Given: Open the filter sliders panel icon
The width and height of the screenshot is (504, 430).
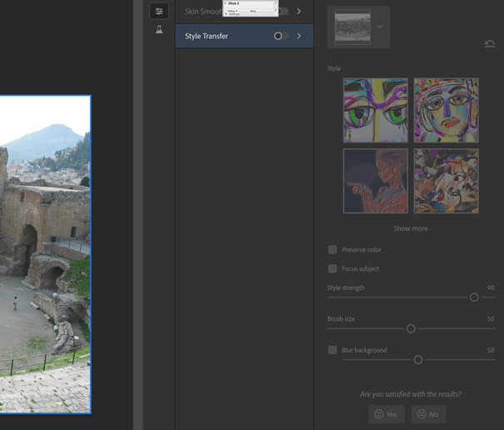Looking at the screenshot, I should (159, 12).
